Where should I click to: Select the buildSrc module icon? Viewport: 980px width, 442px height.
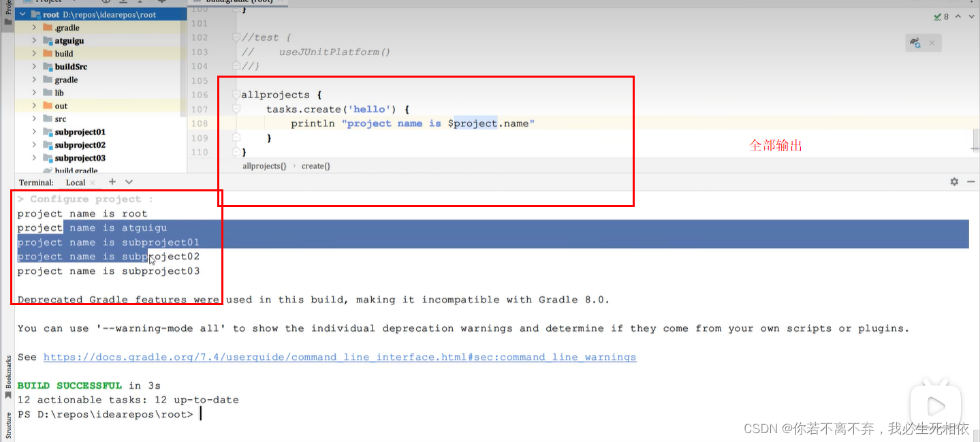click(48, 67)
